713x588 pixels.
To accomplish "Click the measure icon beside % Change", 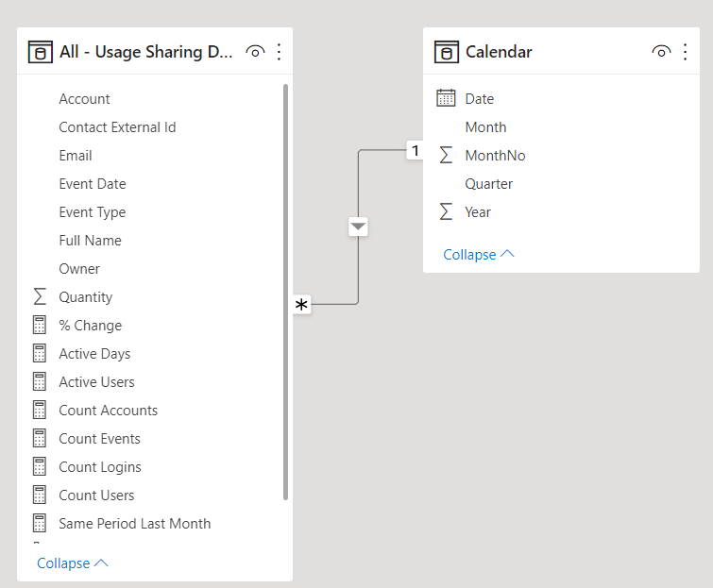I will (40, 325).
